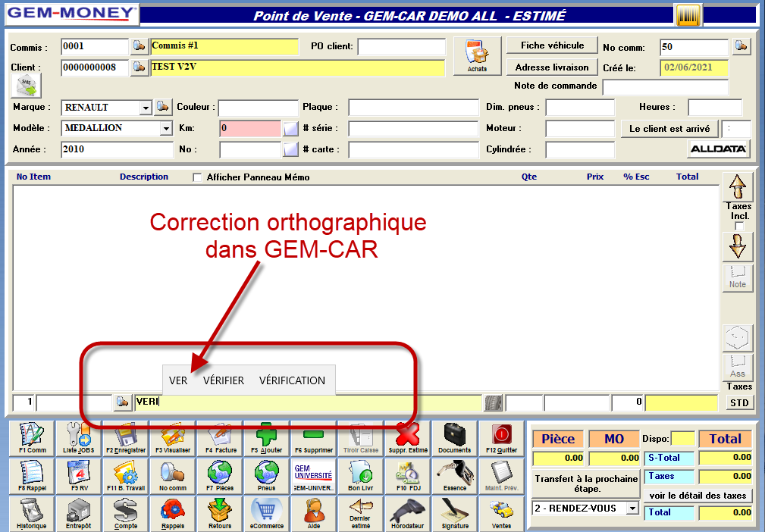Click the STD taxes button

click(x=739, y=402)
